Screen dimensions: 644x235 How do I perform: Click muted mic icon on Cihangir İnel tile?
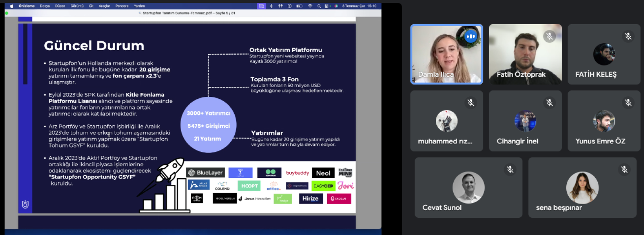pos(549,103)
